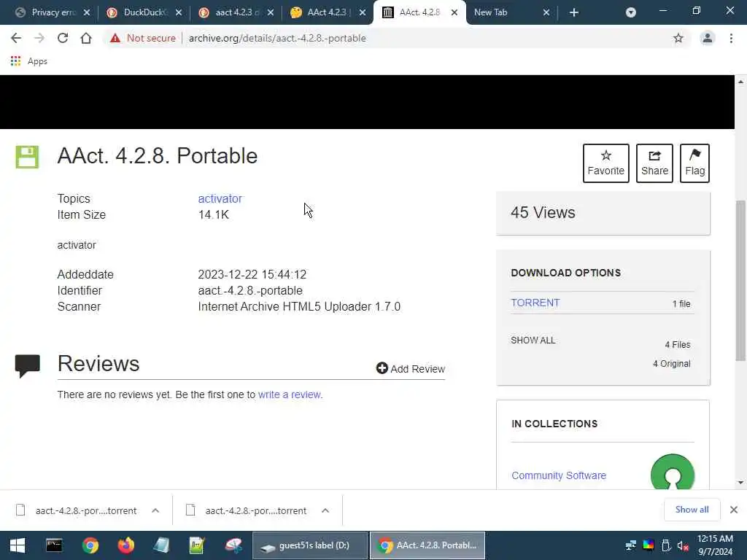Expand the second download's options chevron
The width and height of the screenshot is (747, 560).
pos(325,510)
